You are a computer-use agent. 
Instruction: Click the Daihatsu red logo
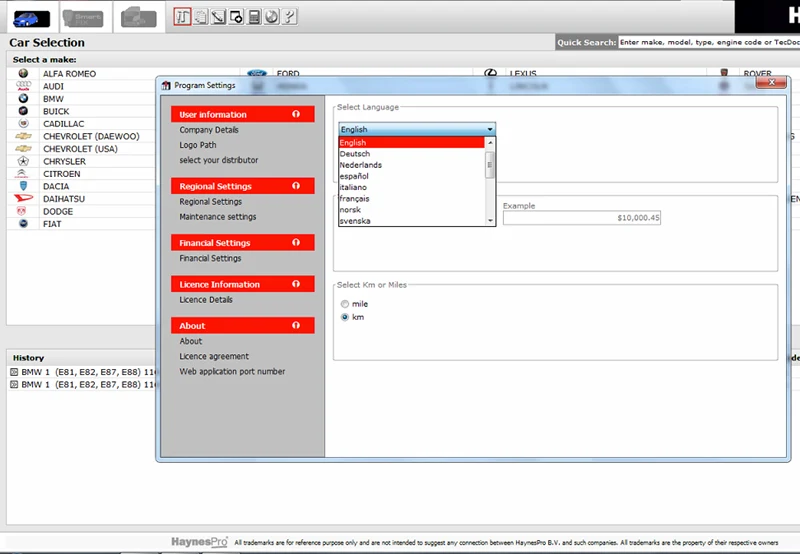23,198
